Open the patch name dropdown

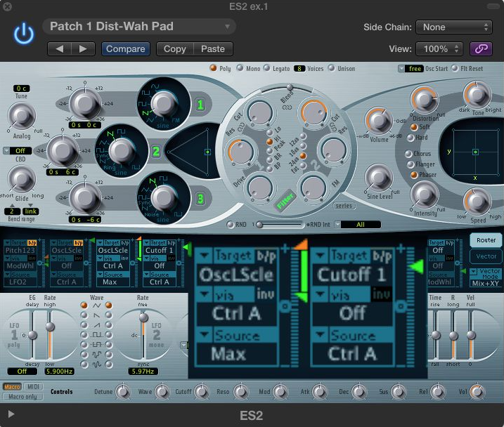click(x=139, y=26)
